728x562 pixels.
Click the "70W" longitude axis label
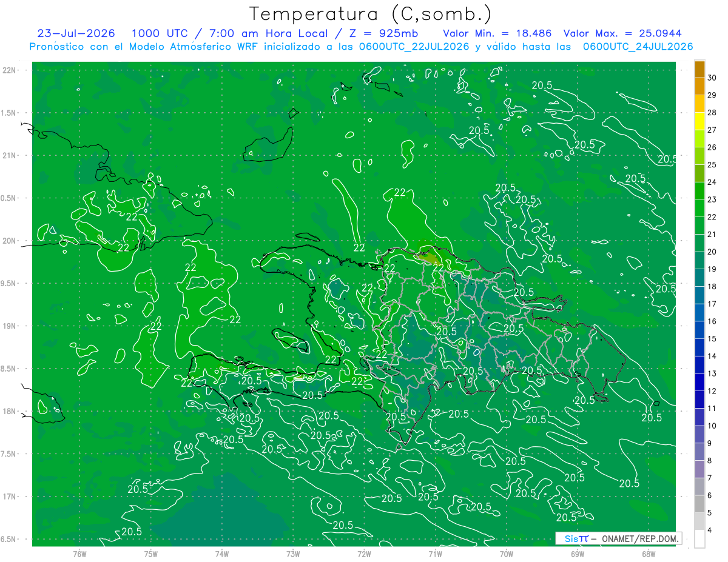(x=506, y=554)
